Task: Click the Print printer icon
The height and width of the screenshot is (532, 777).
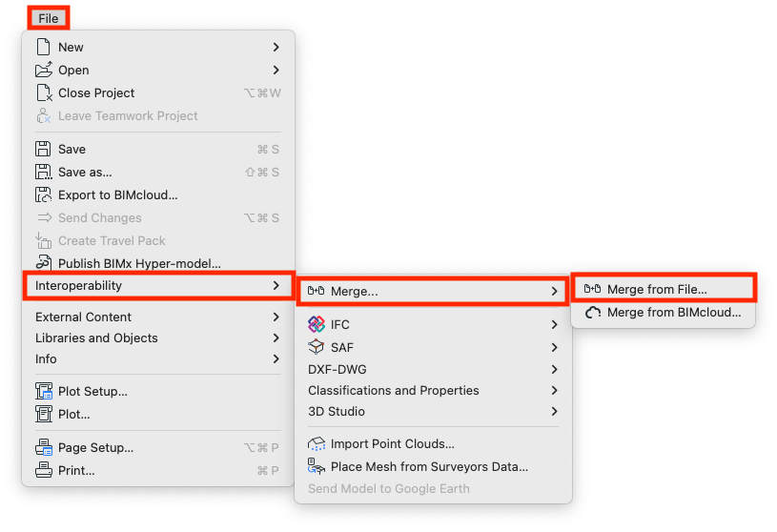Action: (43, 470)
